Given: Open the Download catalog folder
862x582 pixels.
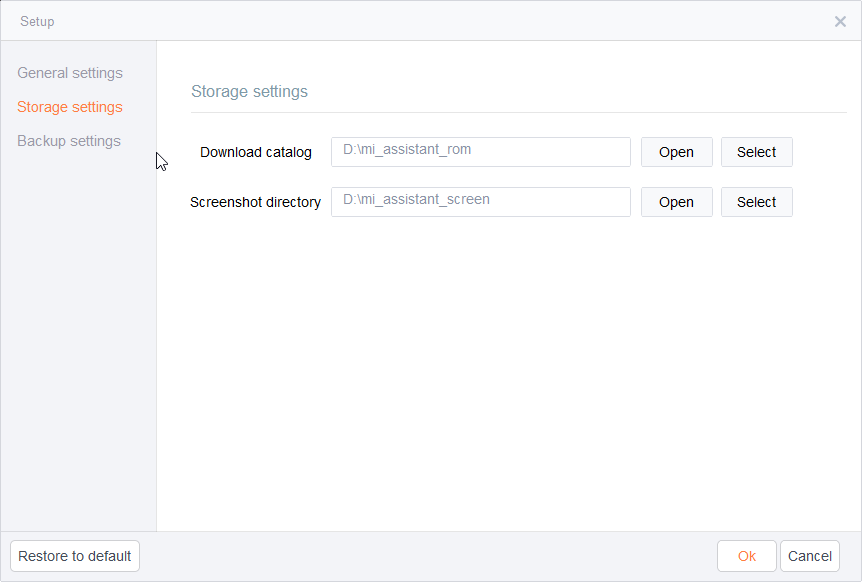Looking at the screenshot, I should [x=676, y=152].
